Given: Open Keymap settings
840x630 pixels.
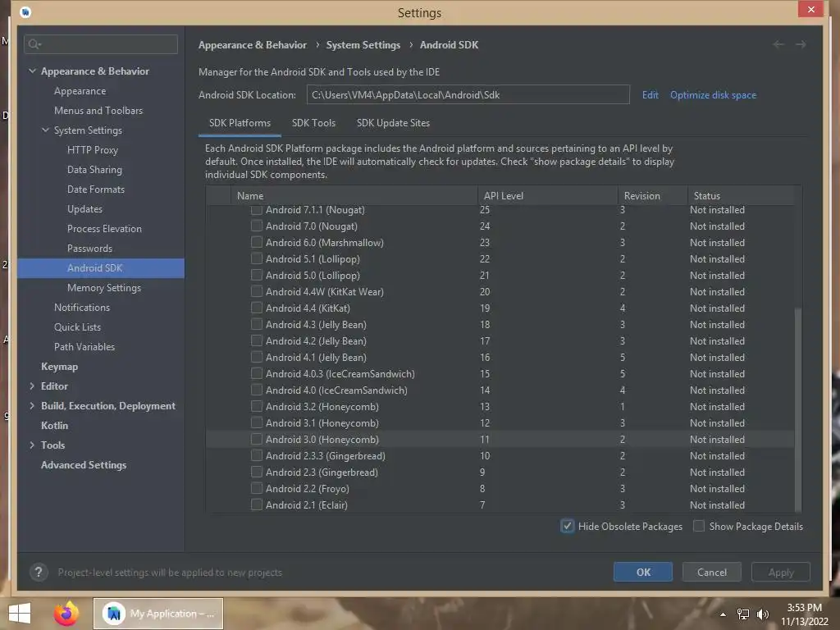Looking at the screenshot, I should (59, 367).
